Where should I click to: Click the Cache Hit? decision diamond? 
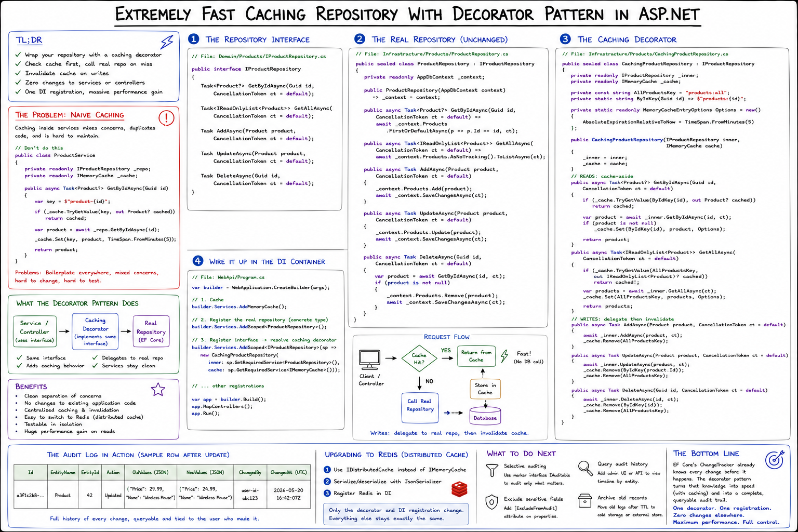point(419,358)
